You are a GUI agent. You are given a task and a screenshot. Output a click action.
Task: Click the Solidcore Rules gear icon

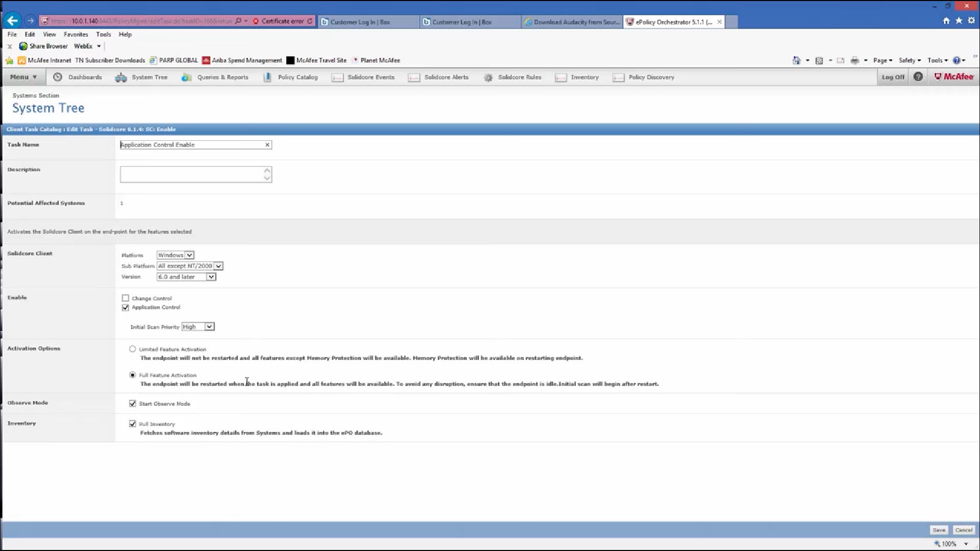pos(488,78)
